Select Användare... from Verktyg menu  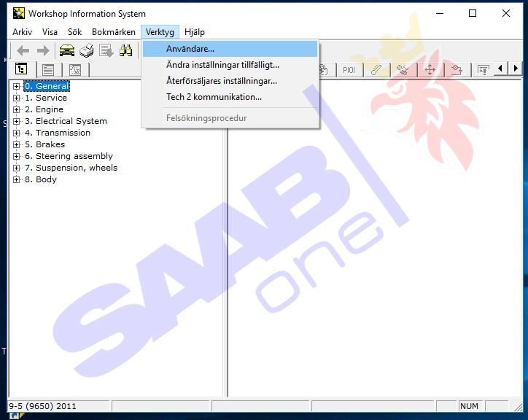click(x=190, y=49)
